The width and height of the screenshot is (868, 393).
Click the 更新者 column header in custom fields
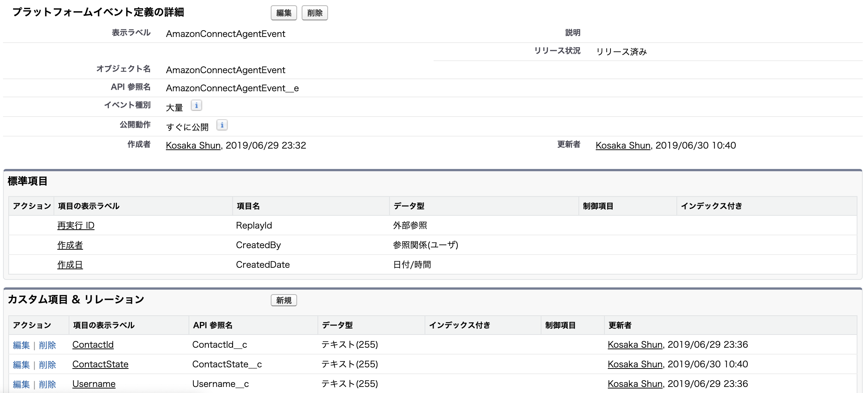tap(620, 325)
